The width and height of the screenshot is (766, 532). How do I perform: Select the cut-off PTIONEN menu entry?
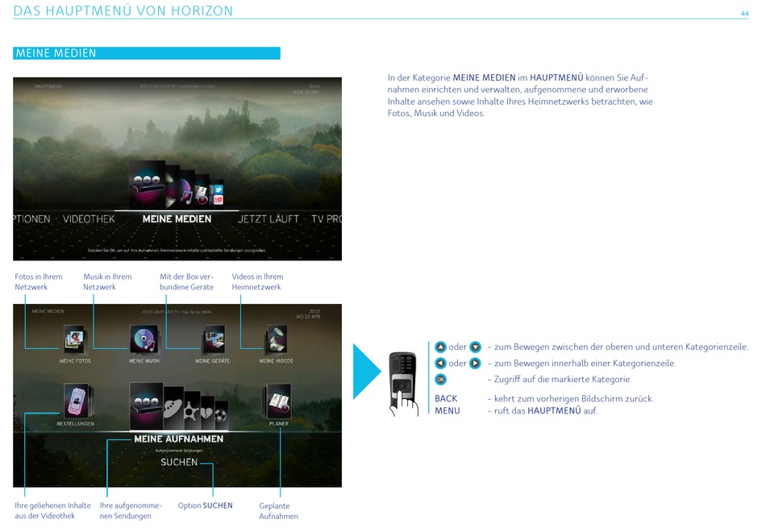31,219
